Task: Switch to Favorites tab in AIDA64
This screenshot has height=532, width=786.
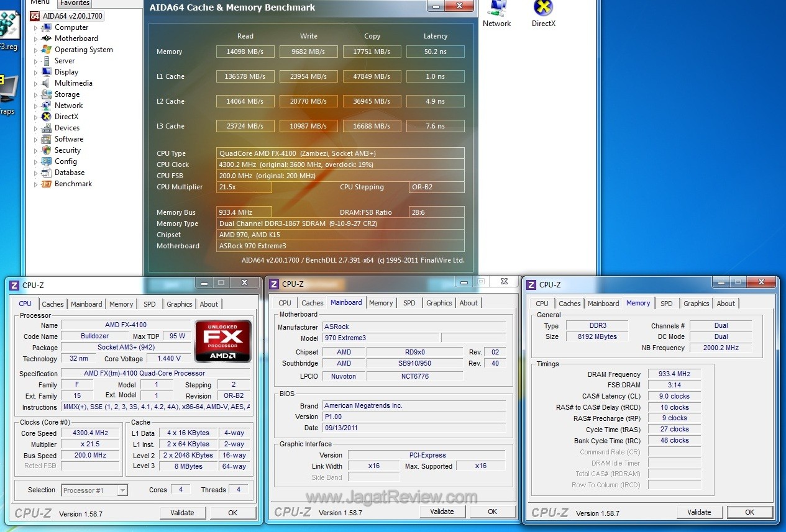Action: tap(75, 3)
